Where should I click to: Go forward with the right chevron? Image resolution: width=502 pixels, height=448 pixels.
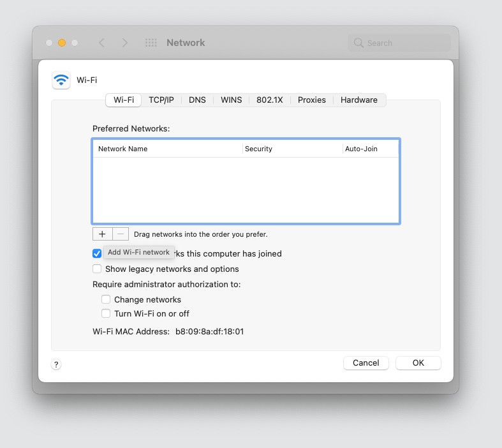tap(125, 43)
